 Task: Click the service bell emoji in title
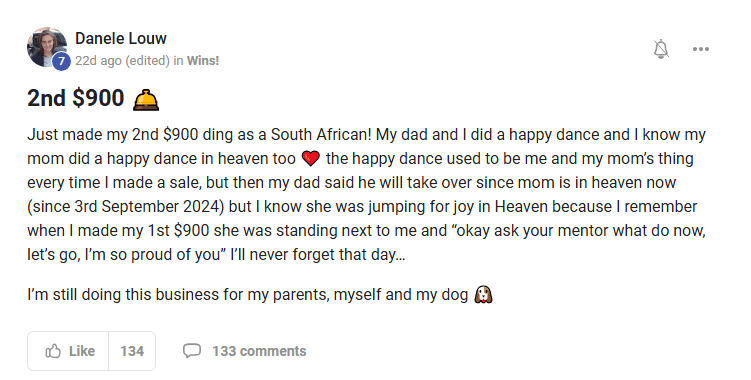[x=146, y=100]
